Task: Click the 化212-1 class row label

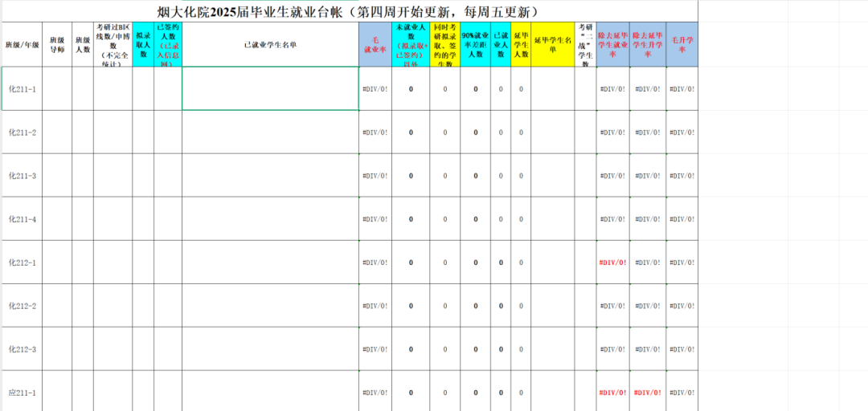Action: pyautogui.click(x=22, y=262)
